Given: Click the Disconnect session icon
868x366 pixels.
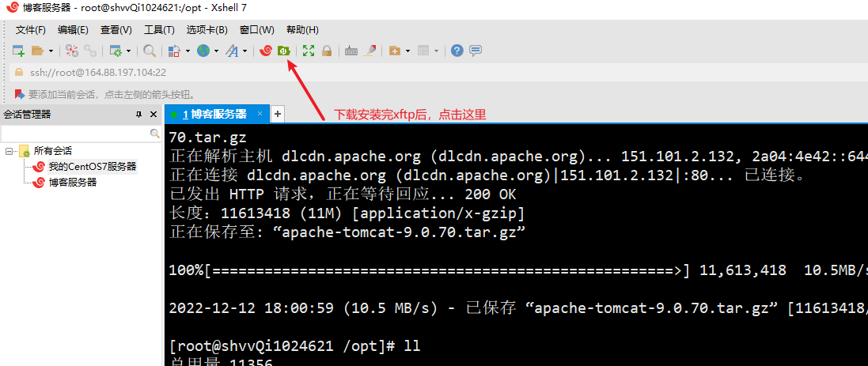Looking at the screenshot, I should (72, 51).
